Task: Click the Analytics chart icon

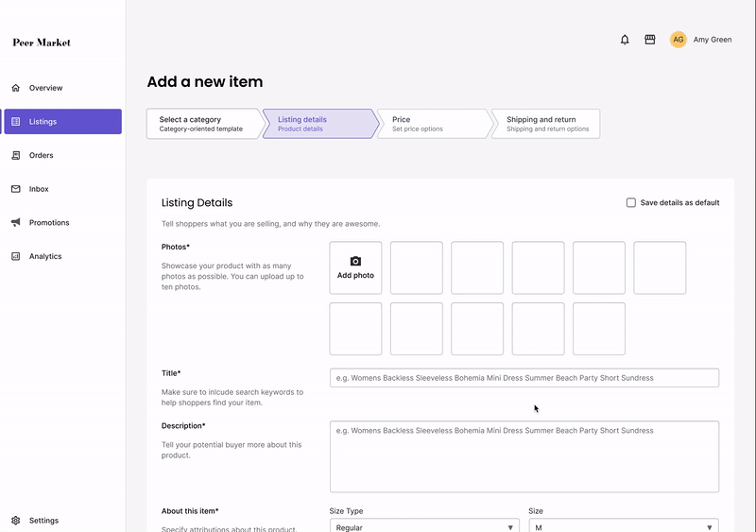Action: pos(16,256)
